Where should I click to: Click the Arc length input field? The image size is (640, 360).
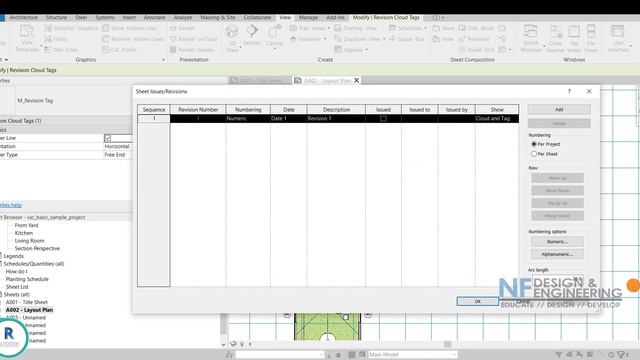(558, 279)
